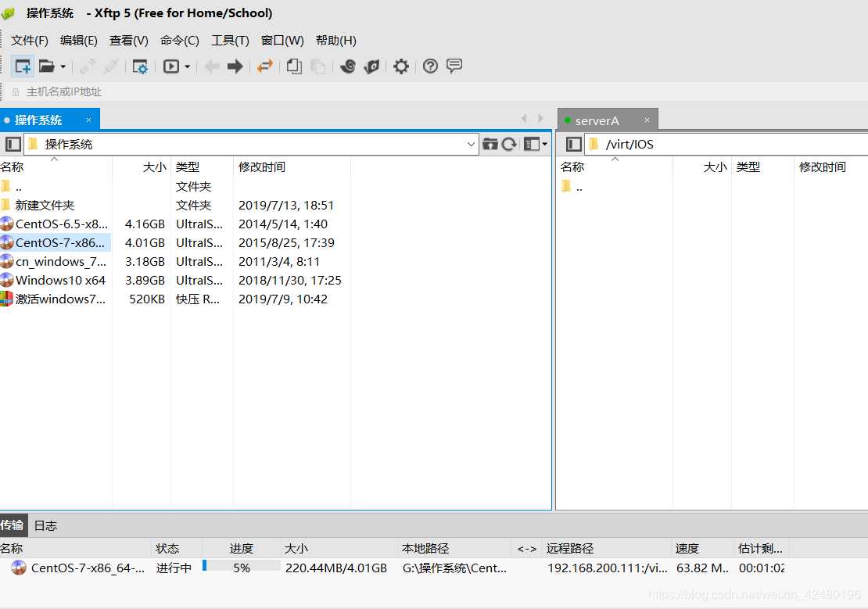Select the CentOS-7-x86_64 transfer queue entry
The height and width of the screenshot is (609, 868).
79,568
